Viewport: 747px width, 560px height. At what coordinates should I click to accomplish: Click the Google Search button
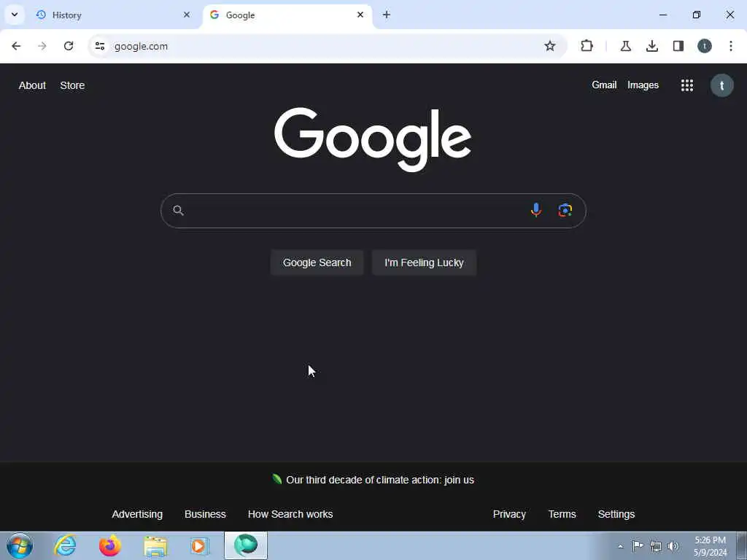(x=317, y=262)
